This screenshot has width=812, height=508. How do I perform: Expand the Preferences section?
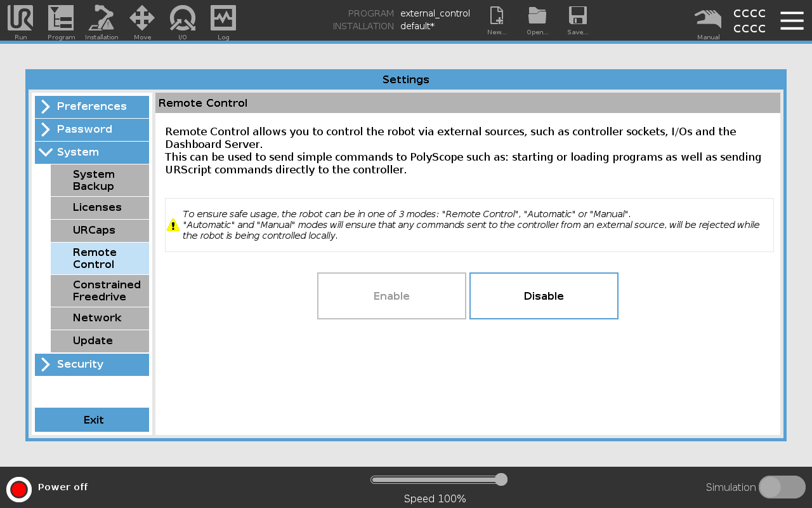pos(92,107)
